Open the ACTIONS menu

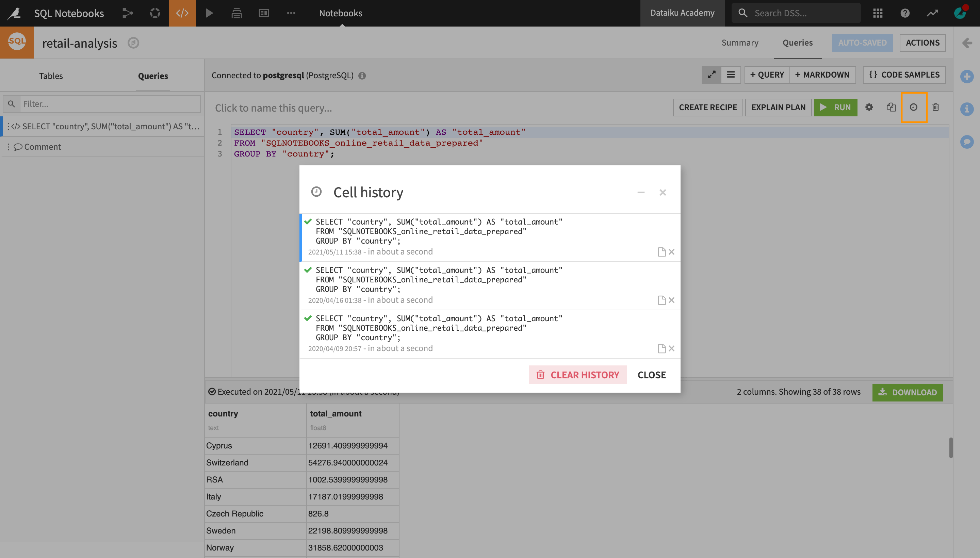pos(923,43)
